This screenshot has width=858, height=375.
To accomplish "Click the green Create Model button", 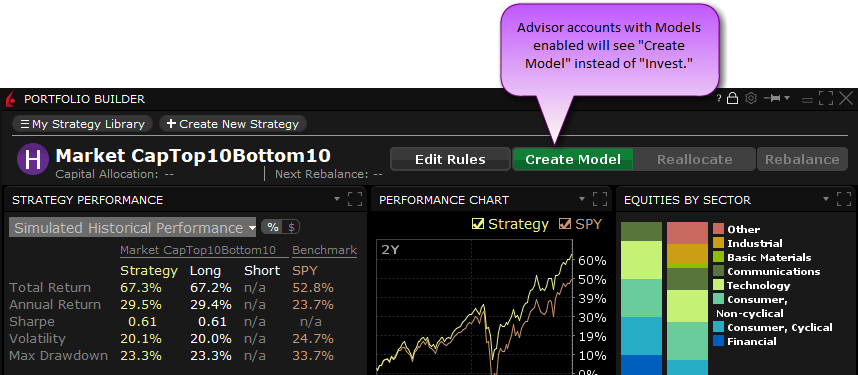I will point(573,159).
